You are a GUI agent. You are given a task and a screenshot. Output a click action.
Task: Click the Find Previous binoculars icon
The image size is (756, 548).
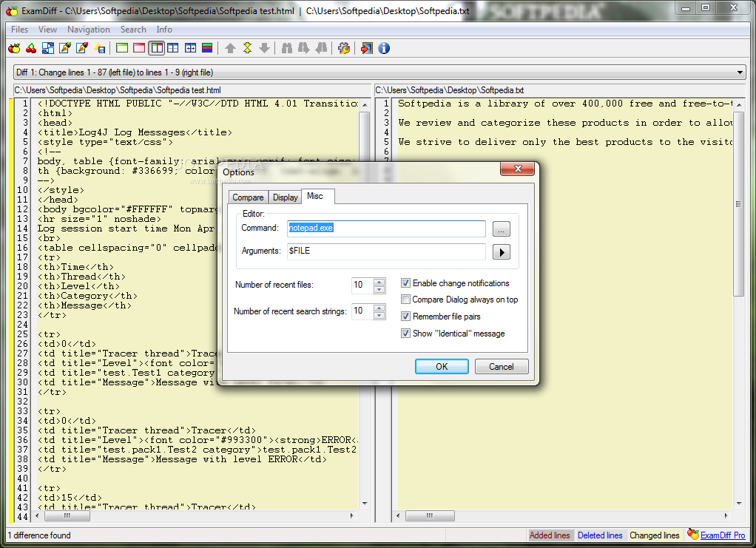[321, 48]
